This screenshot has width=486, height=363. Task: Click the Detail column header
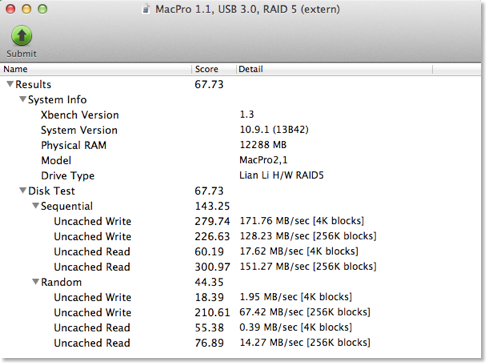coord(334,69)
